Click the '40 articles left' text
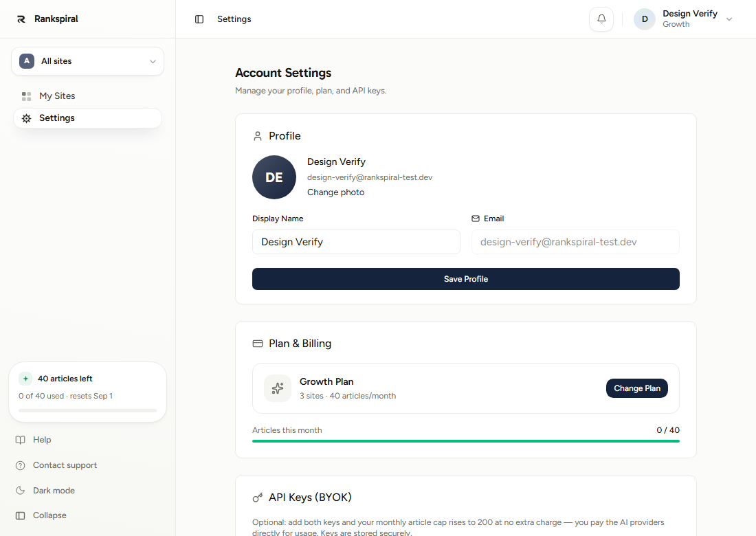 click(x=65, y=379)
